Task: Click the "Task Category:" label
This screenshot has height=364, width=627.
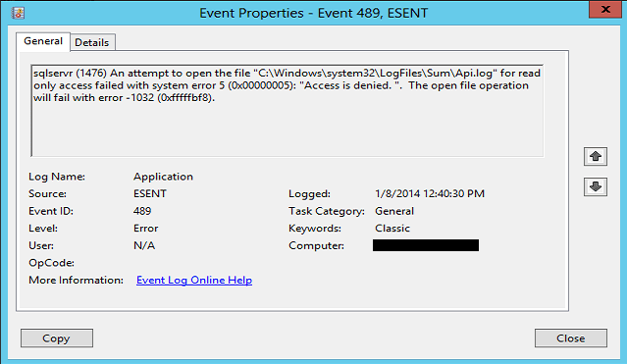Action: click(x=327, y=211)
